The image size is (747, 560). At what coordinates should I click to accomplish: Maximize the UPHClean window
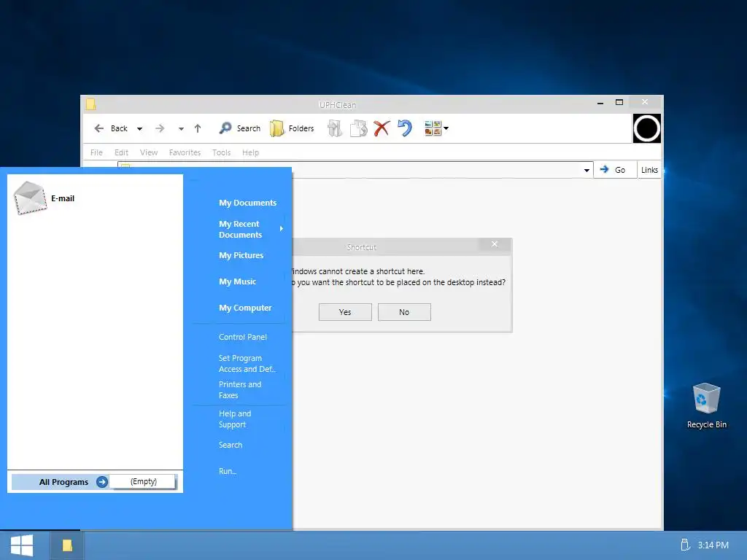click(x=619, y=102)
